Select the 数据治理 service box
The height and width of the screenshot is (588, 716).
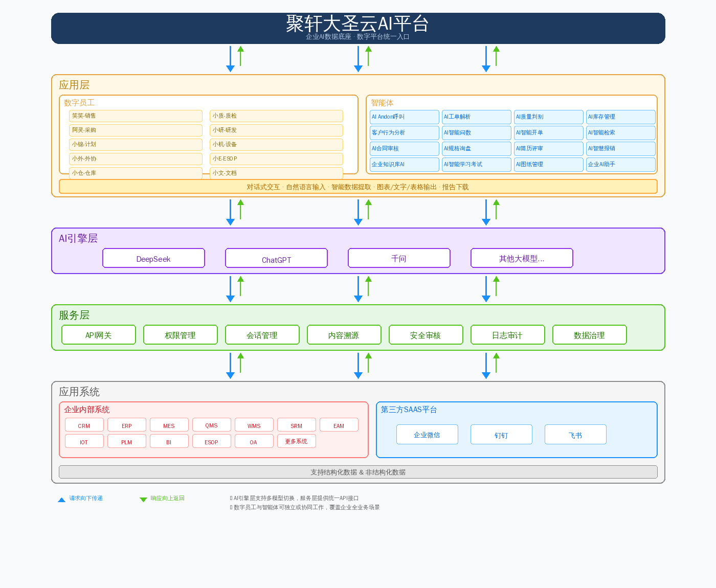point(590,335)
